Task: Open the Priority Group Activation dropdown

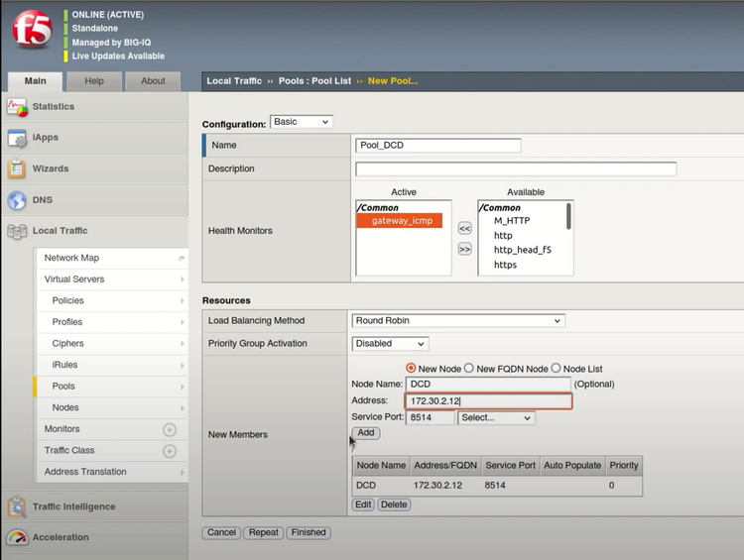Action: pos(390,344)
